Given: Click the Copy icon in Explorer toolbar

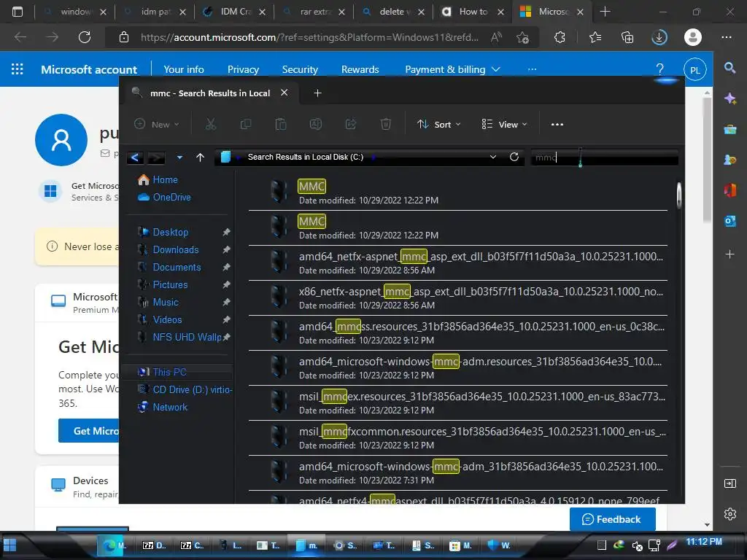Looking at the screenshot, I should [246, 124].
